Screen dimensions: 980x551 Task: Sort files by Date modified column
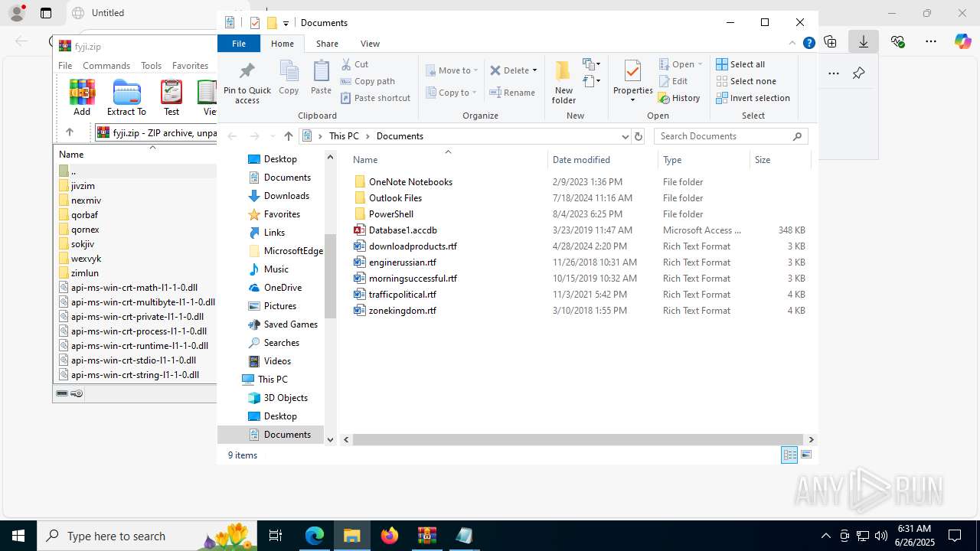(603, 160)
